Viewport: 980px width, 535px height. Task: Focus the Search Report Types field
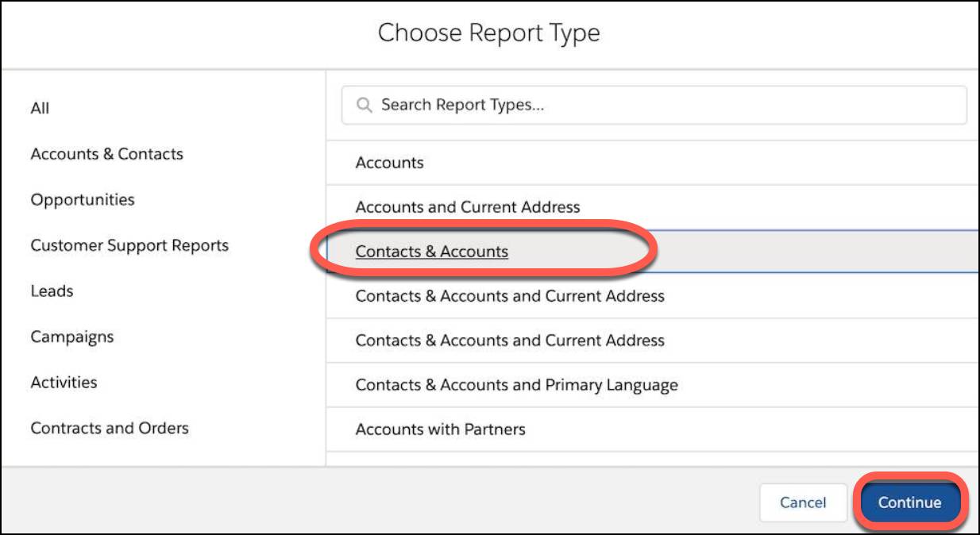[x=654, y=105]
